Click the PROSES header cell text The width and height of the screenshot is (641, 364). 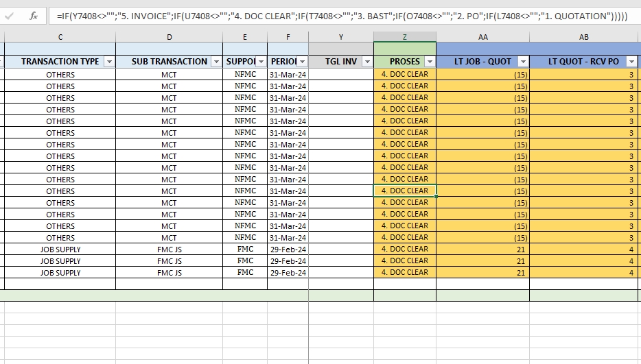[405, 62]
